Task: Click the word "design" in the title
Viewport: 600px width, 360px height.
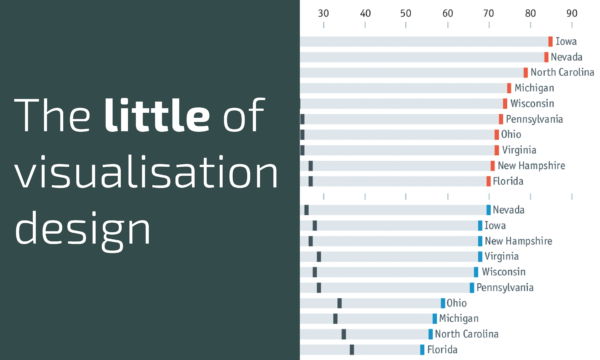Action: tap(83, 230)
